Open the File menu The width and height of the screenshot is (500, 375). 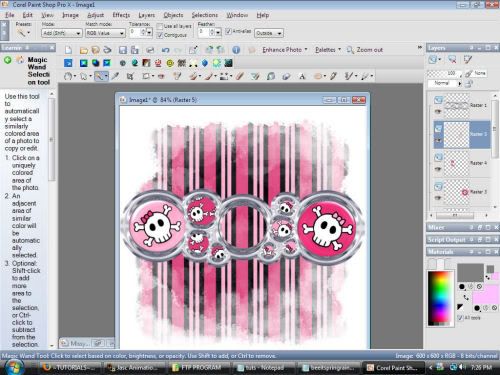(x=10, y=15)
